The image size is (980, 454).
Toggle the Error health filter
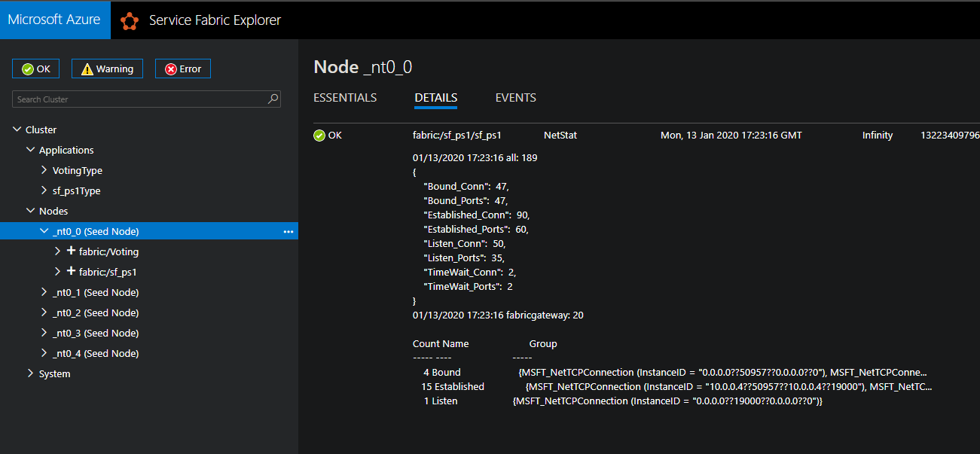tap(183, 69)
